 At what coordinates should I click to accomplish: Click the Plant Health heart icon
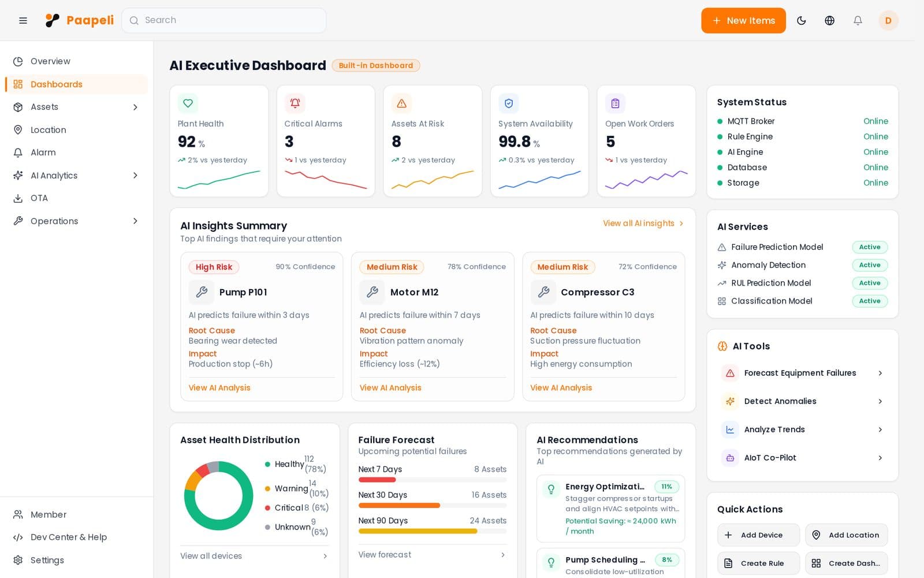click(x=188, y=103)
